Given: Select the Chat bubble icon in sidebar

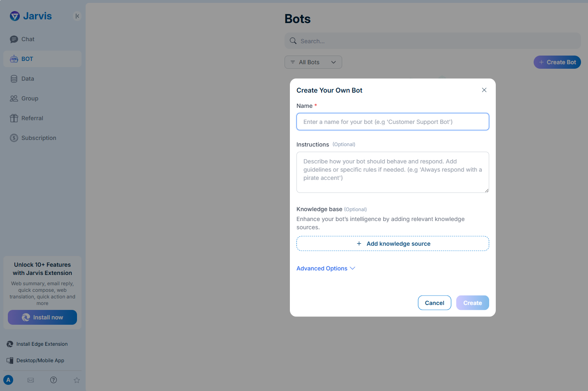Looking at the screenshot, I should pos(15,39).
